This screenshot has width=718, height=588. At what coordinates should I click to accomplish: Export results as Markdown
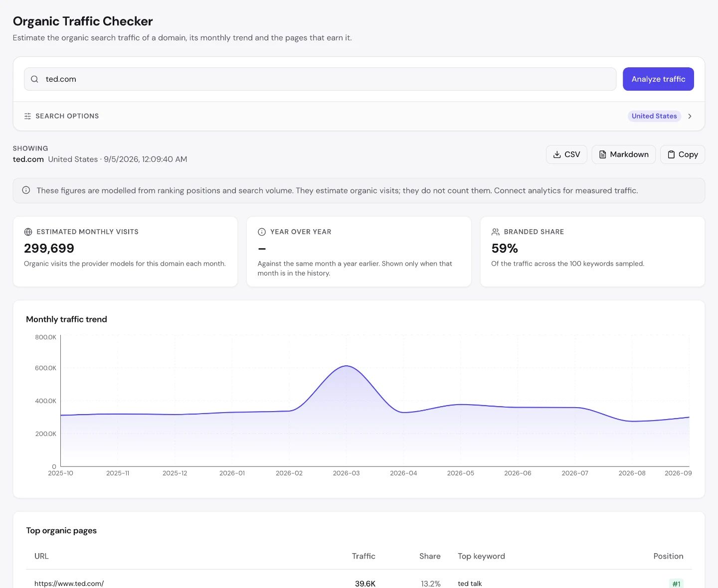point(623,154)
